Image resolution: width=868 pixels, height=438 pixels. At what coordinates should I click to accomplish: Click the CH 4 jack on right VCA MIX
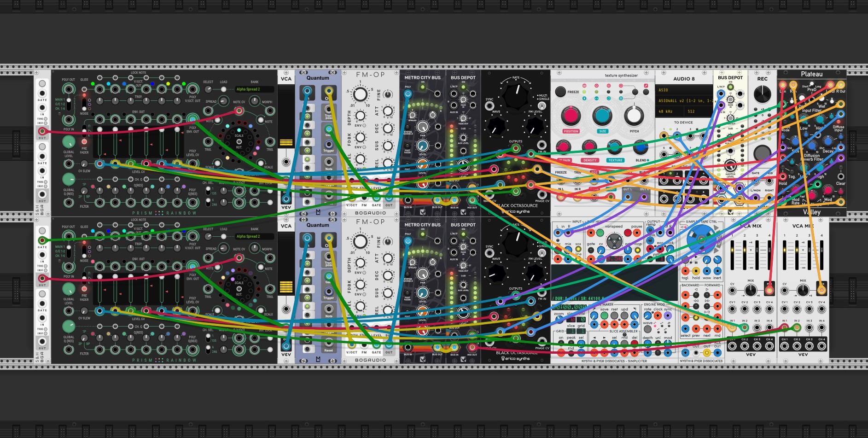click(821, 346)
